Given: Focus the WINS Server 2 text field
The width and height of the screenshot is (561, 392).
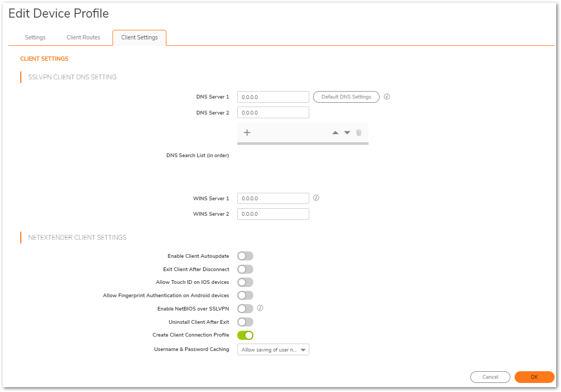Looking at the screenshot, I should tap(273, 214).
